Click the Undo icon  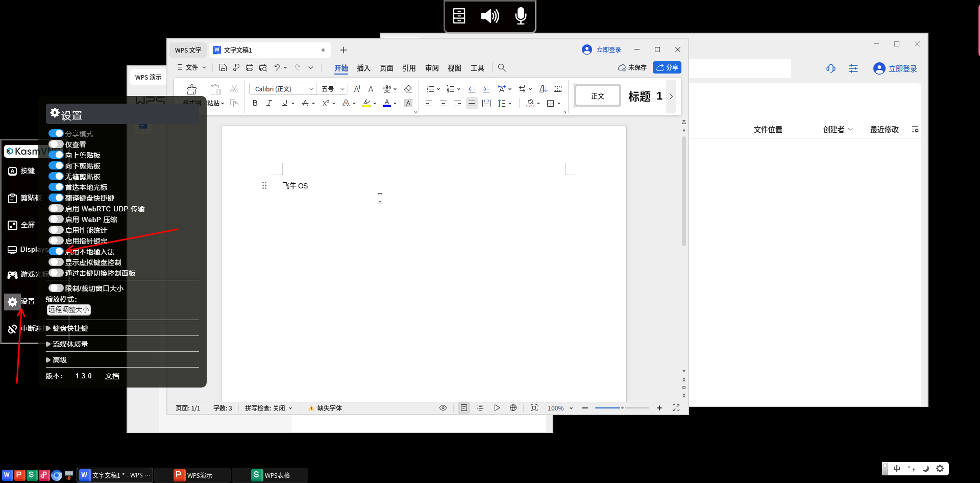[x=277, y=67]
